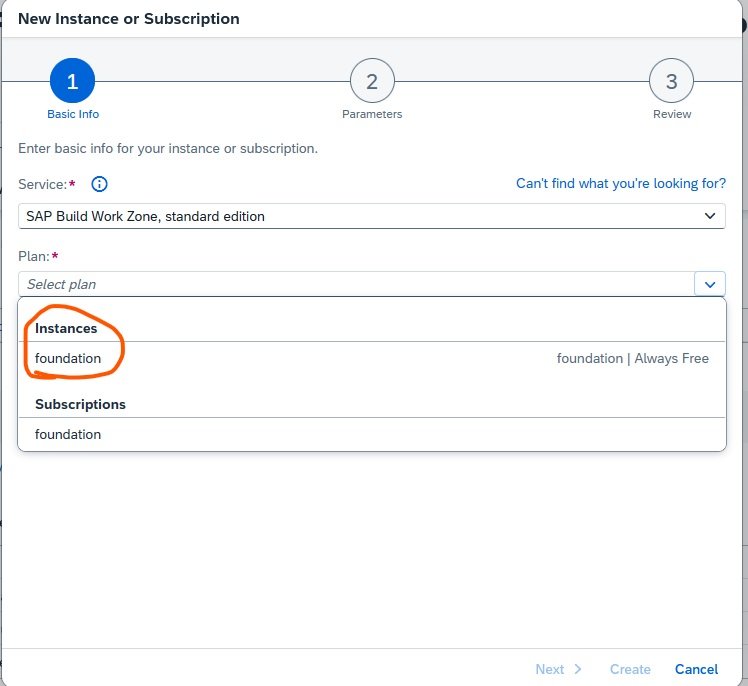Click the step 3 numbered circle
Screen dimensions: 748x686
[671, 82]
